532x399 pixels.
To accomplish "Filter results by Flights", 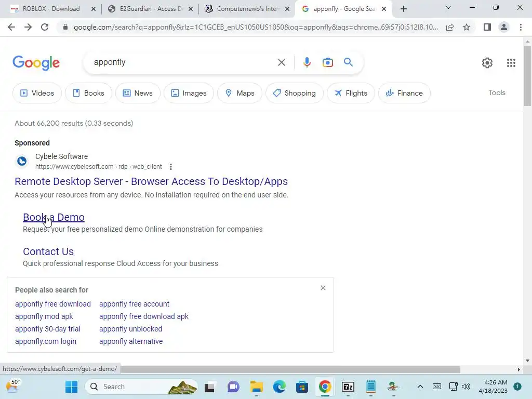I will [351, 93].
